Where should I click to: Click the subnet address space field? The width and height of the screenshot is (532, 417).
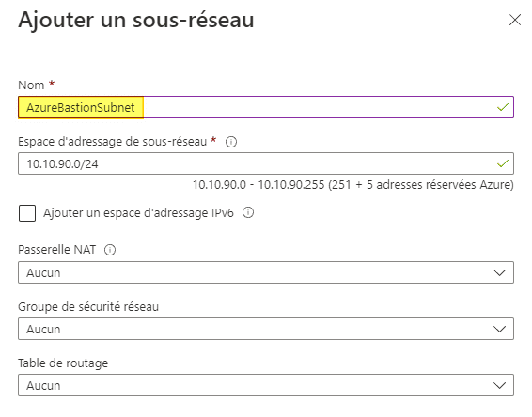tap(266, 163)
